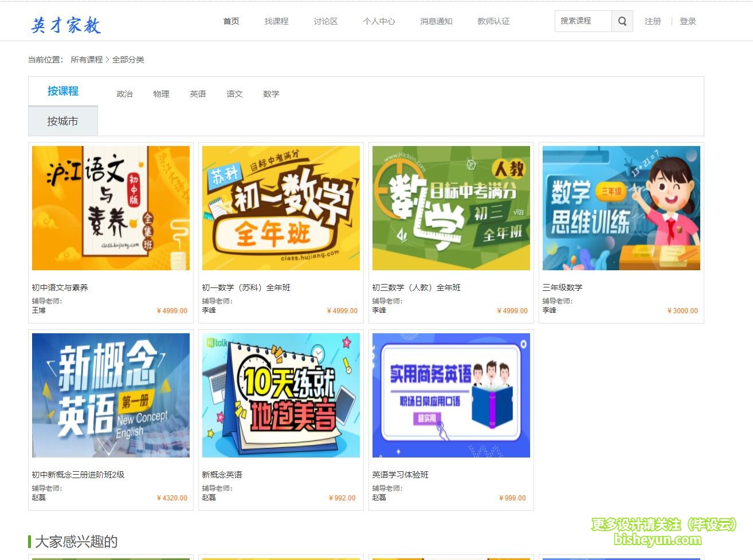Open the 初一数学 全年班 course image

tap(281, 208)
